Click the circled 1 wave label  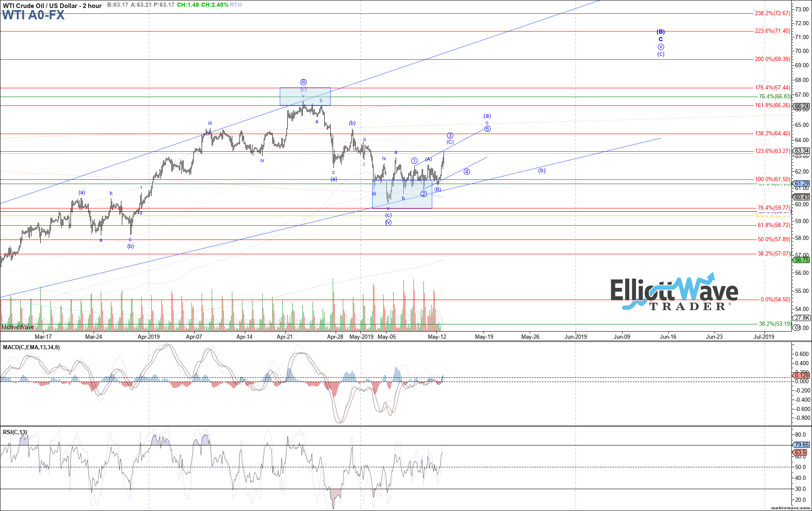coord(414,161)
